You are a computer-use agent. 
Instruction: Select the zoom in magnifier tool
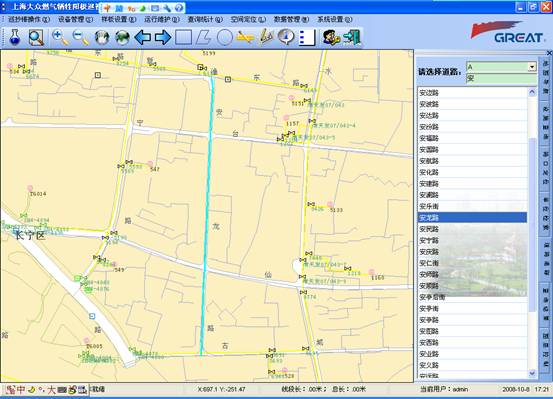[x=60, y=37]
